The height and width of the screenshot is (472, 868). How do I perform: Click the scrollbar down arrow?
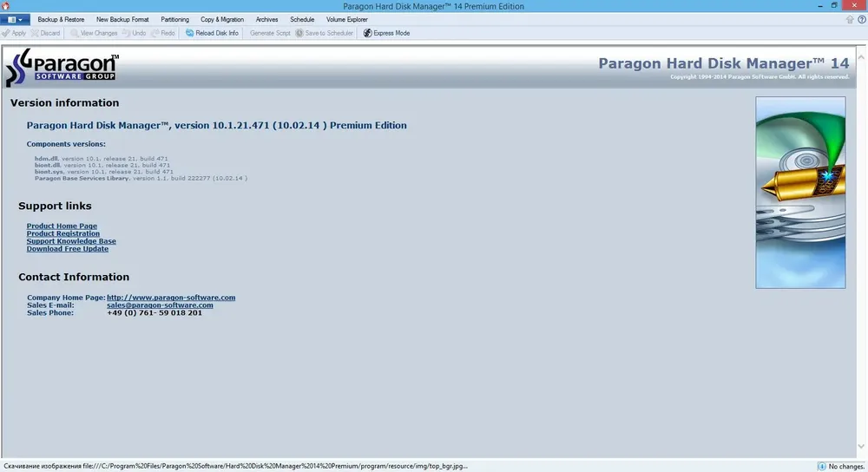coord(861,447)
